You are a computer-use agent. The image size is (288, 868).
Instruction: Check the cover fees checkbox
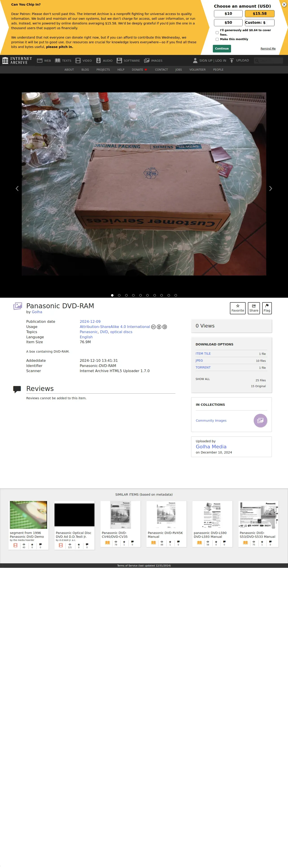pyautogui.click(x=217, y=33)
